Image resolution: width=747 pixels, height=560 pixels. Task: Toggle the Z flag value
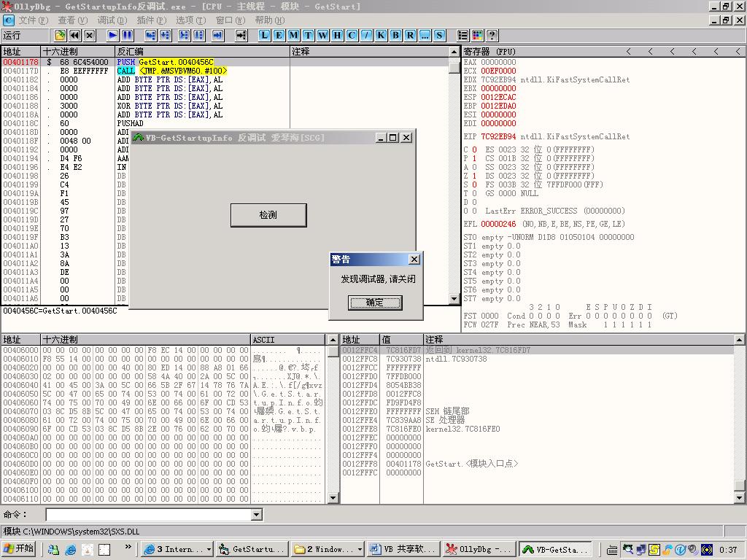(x=474, y=176)
